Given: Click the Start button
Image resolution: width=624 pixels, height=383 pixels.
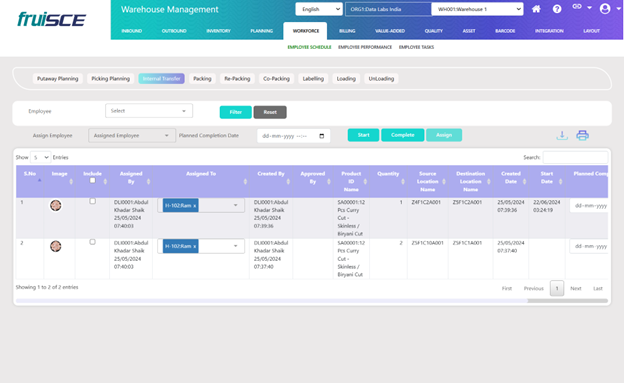Looking at the screenshot, I should 363,135.
